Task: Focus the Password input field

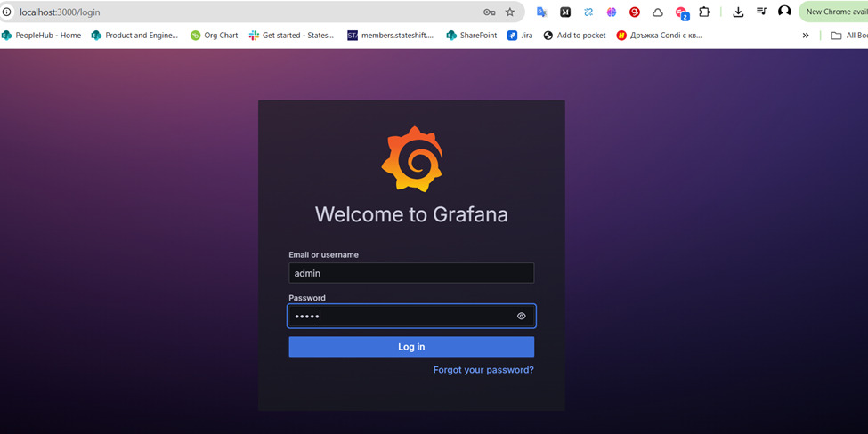Action: click(411, 317)
